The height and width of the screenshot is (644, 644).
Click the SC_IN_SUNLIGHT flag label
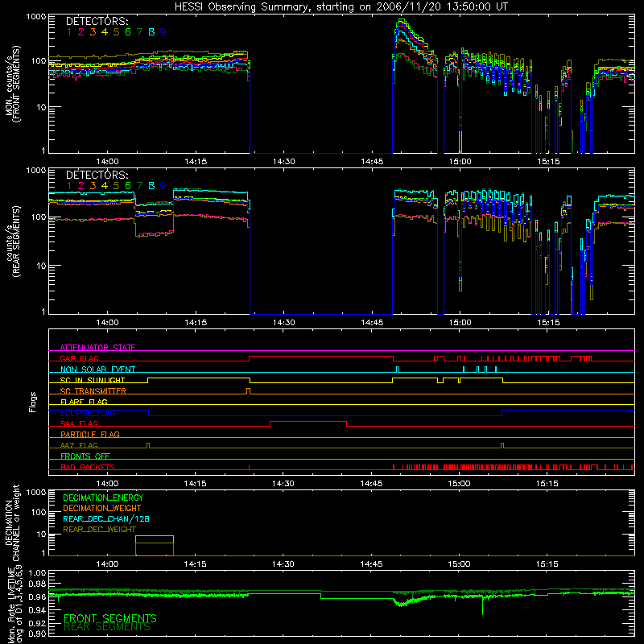coord(93,380)
